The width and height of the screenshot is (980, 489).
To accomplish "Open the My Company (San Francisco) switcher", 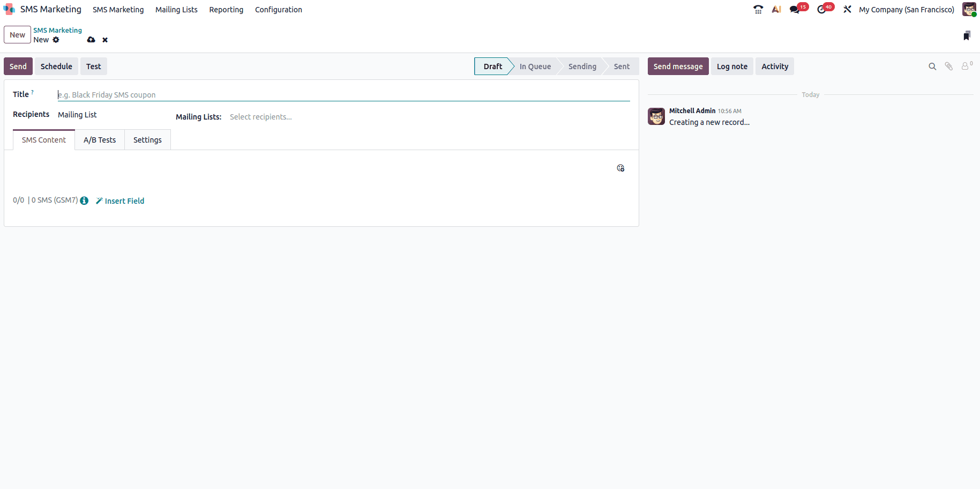I will pyautogui.click(x=907, y=10).
